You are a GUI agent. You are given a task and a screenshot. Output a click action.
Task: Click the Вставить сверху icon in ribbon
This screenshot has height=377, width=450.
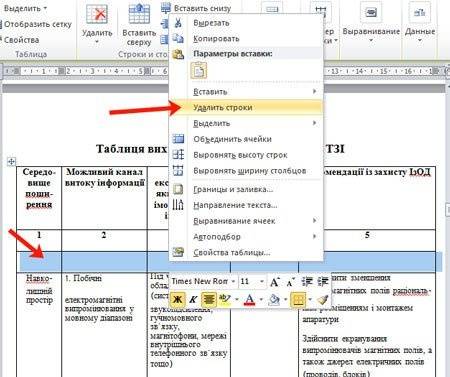click(139, 13)
